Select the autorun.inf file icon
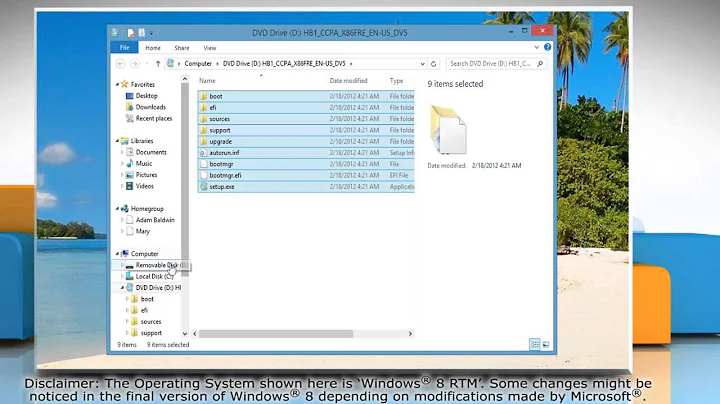This screenshot has height=404, width=720. (x=203, y=153)
